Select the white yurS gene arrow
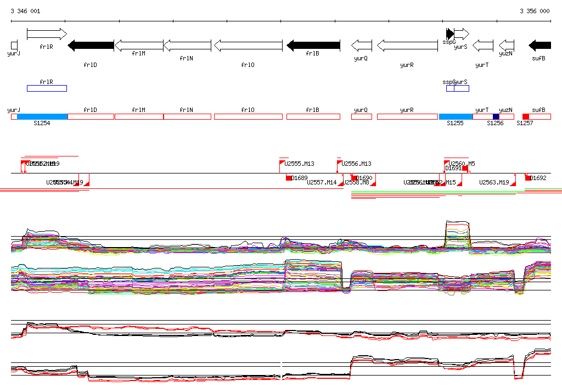Viewport: 562px width, 392px height. 462,34
